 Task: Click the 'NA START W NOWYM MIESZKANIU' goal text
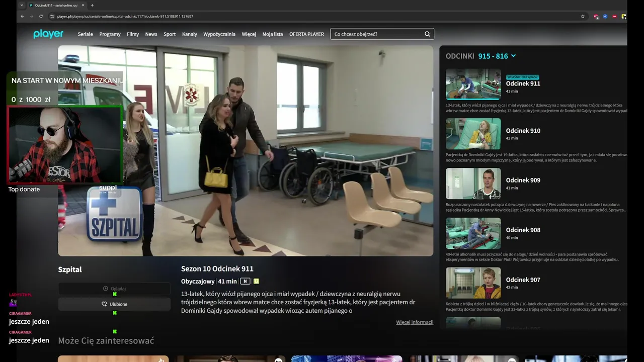click(x=67, y=80)
